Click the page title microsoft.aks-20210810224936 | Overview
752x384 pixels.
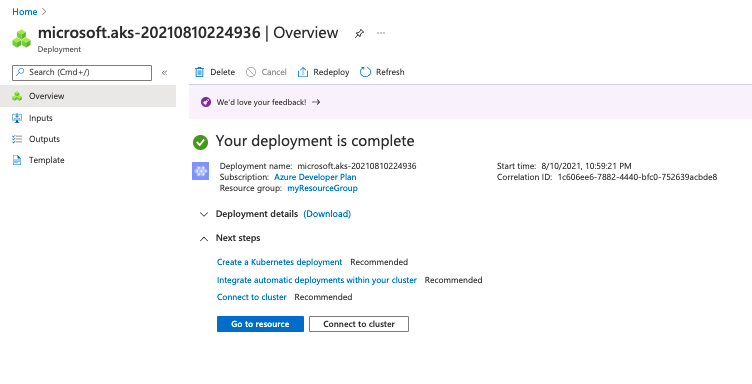tap(188, 33)
